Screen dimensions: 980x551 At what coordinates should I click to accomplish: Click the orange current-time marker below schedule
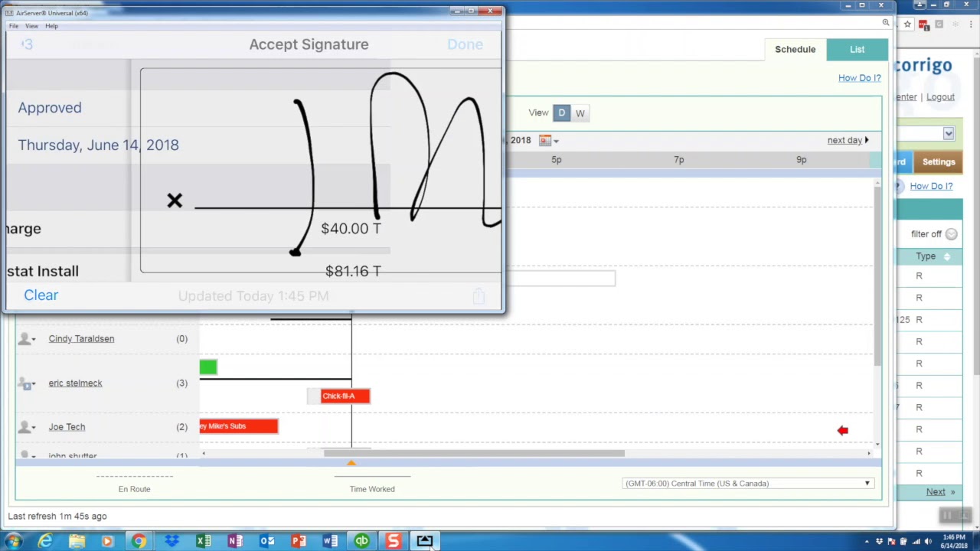coord(351,463)
